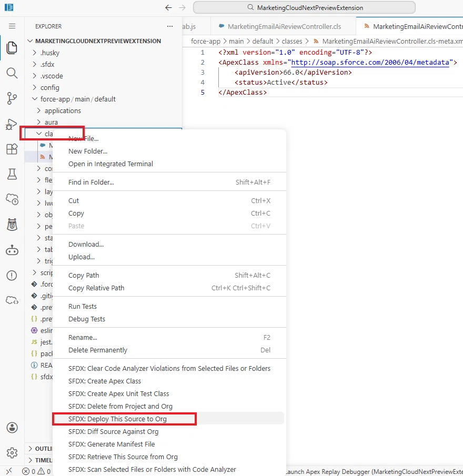
Task: Open the Code Builder bear mascot icon
Action: (x=12, y=225)
